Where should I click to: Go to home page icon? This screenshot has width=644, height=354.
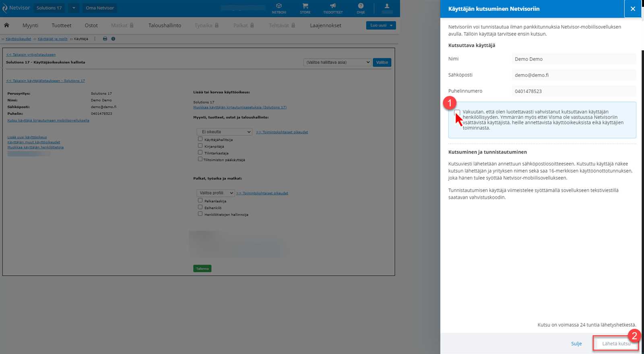point(6,25)
